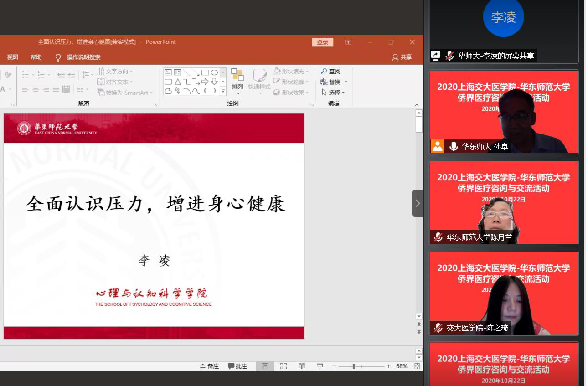Click the zoom slider handle in the status bar

pos(354,366)
